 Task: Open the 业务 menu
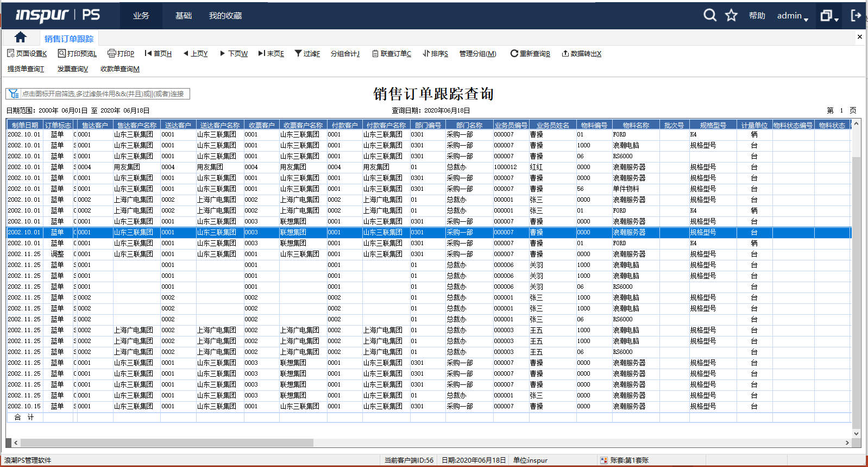click(x=141, y=16)
